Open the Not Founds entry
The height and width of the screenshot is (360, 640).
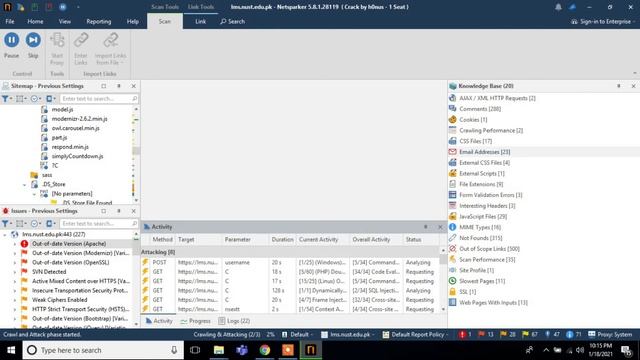(x=480, y=238)
